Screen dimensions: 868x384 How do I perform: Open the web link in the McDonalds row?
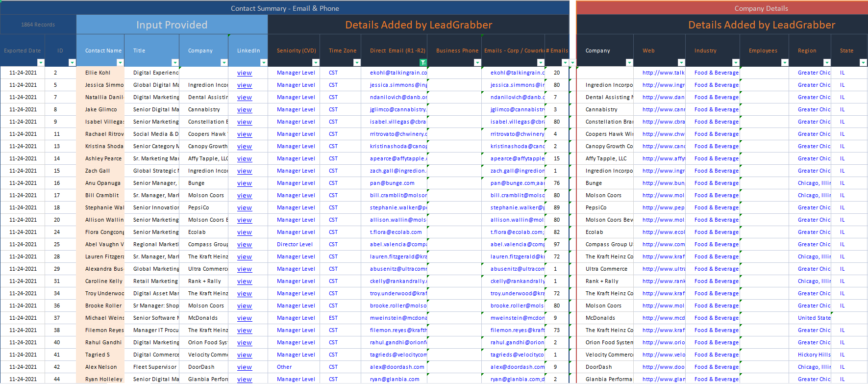point(664,318)
